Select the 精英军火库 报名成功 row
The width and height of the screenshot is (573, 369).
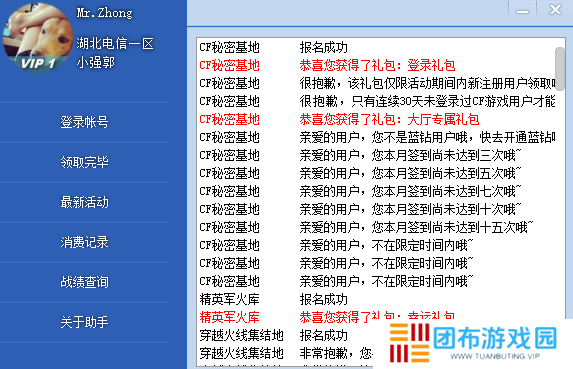(376, 300)
